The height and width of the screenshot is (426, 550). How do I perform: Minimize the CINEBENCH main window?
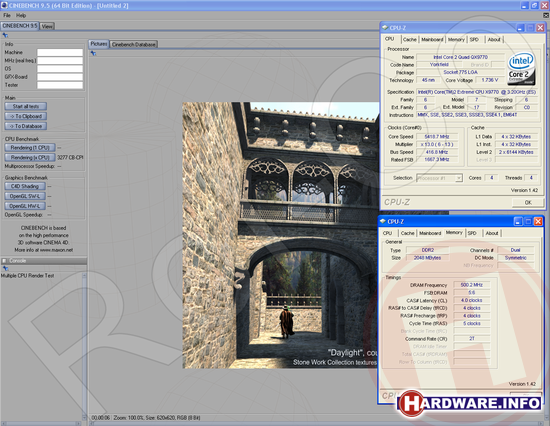pyautogui.click(x=524, y=6)
